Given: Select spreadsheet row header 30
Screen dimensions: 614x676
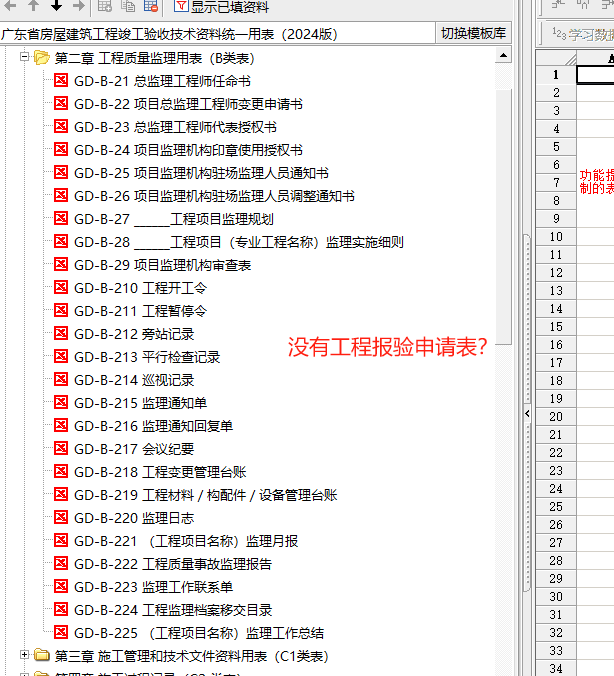Looking at the screenshot, I should coord(556,597).
